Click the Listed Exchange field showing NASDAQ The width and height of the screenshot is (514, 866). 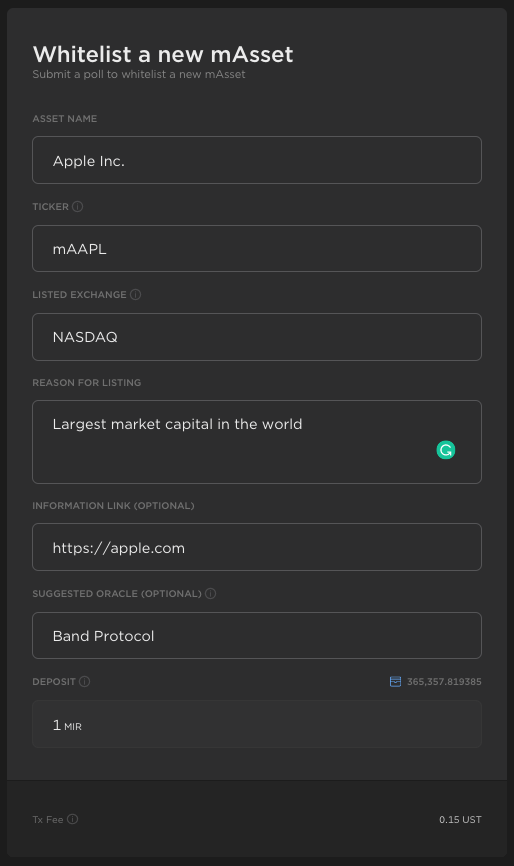[x=257, y=337]
